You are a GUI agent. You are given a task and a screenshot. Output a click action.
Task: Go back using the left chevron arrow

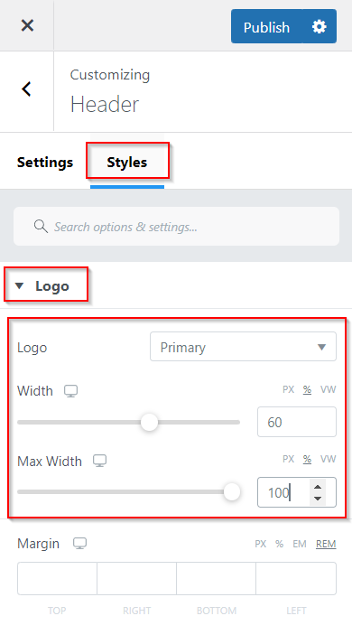[x=27, y=89]
